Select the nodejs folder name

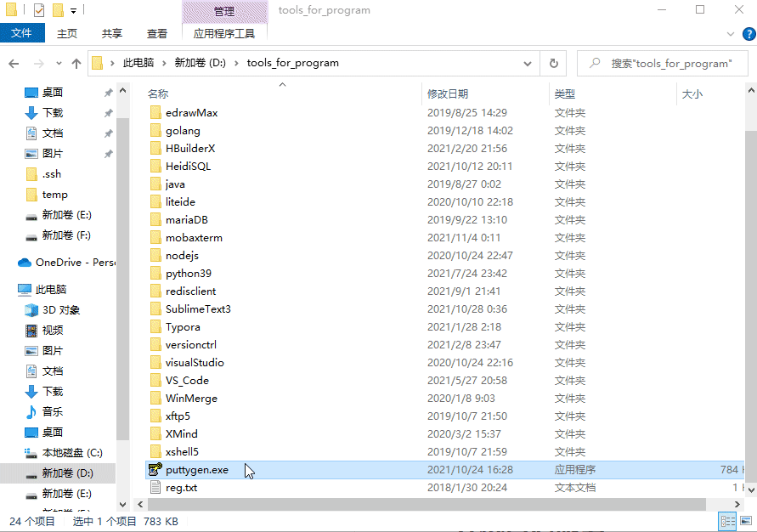tap(182, 256)
